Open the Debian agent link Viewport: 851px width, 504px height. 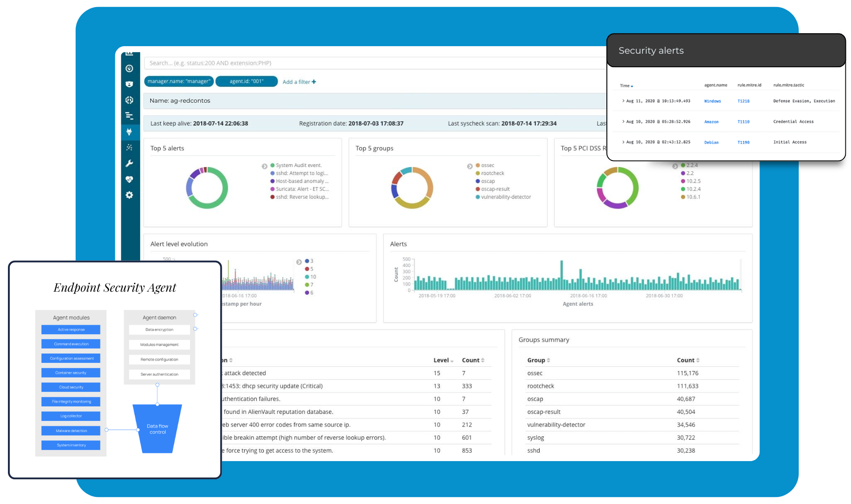[x=711, y=142]
